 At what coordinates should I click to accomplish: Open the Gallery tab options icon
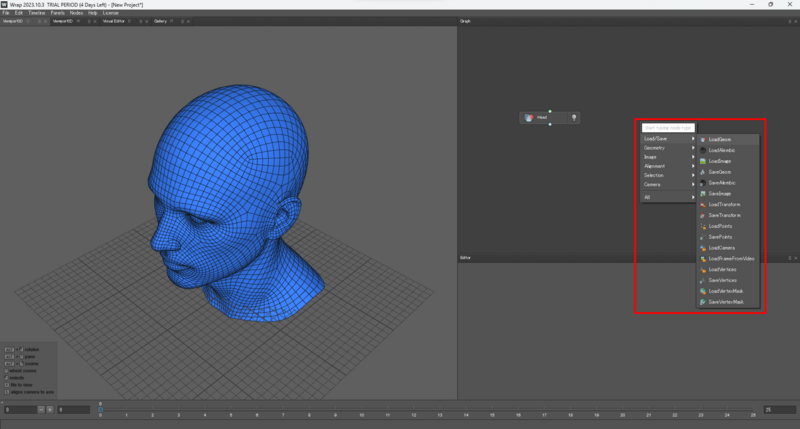tap(182, 21)
